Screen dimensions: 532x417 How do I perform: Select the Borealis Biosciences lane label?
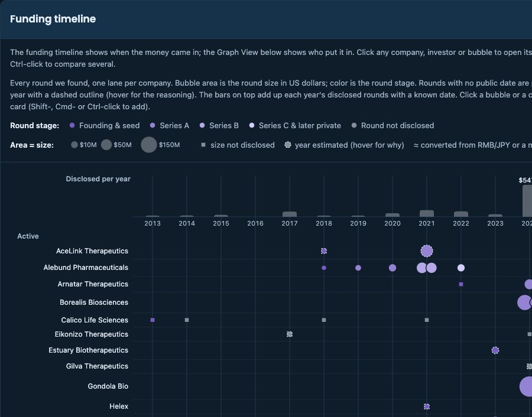(93, 302)
